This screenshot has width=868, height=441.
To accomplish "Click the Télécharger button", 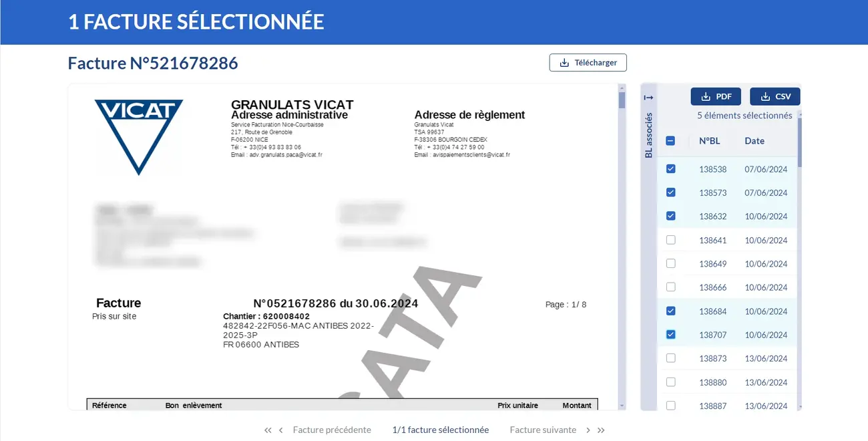I will click(588, 62).
